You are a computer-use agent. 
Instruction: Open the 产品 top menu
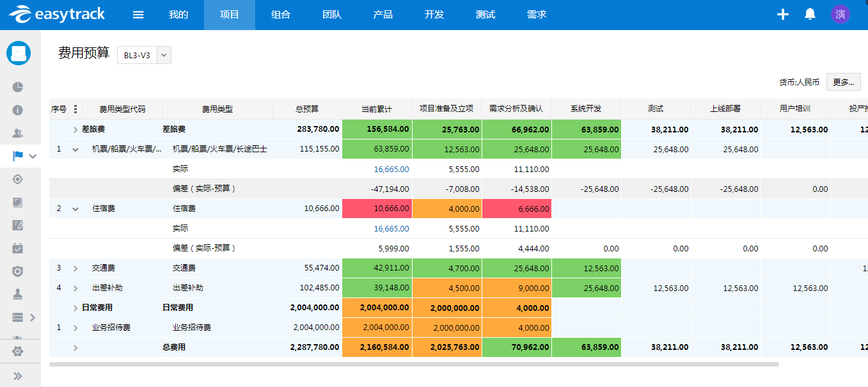[x=383, y=15]
